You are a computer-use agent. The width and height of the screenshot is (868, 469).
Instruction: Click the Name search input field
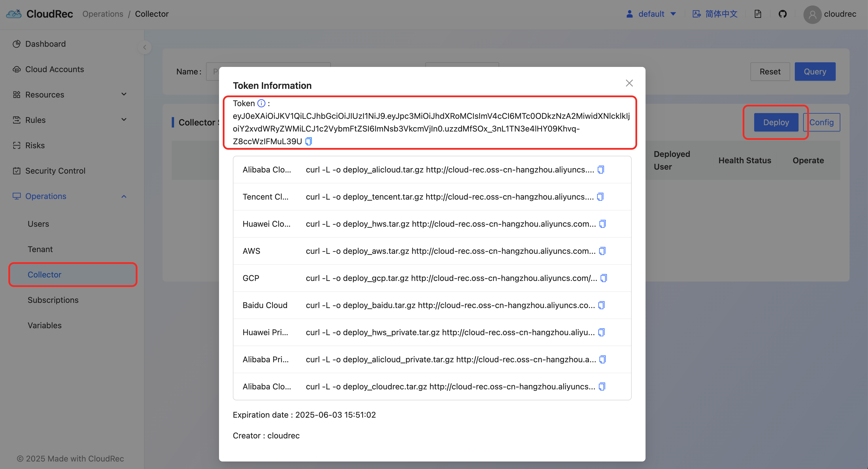pos(212,72)
